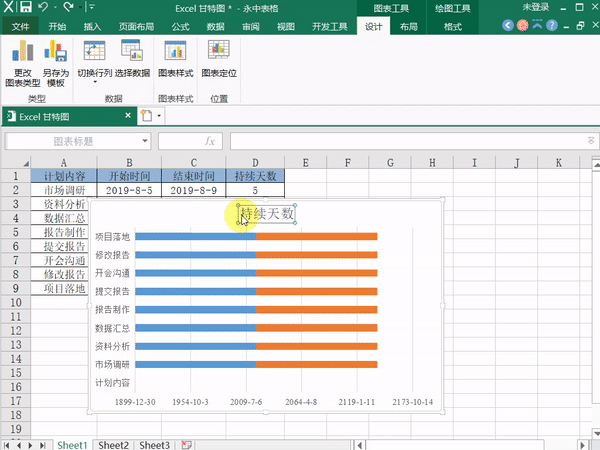Switch to the 页面布局 ribbon tab

[x=136, y=26]
